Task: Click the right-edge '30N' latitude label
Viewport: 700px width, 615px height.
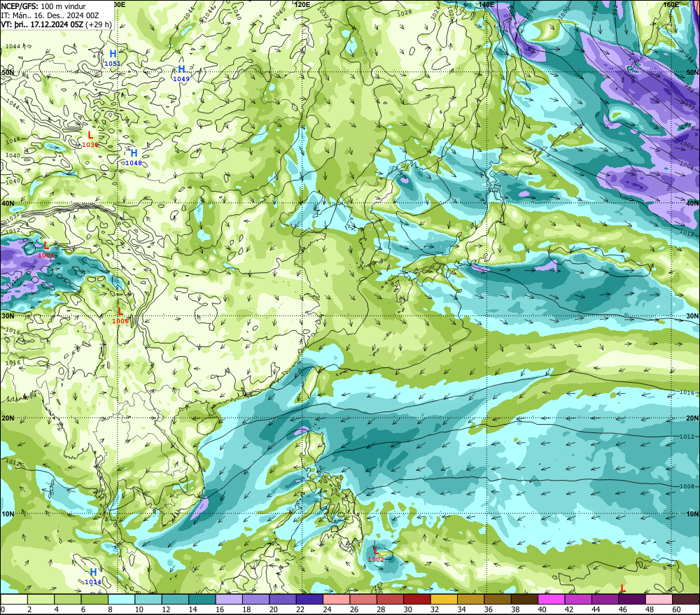Action: tap(692, 316)
